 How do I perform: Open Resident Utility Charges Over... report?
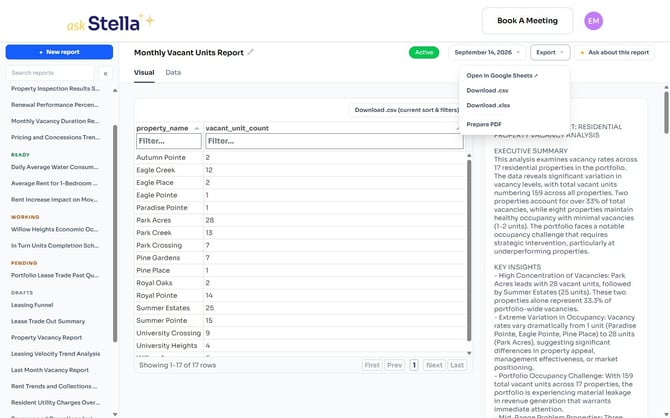(x=55, y=403)
